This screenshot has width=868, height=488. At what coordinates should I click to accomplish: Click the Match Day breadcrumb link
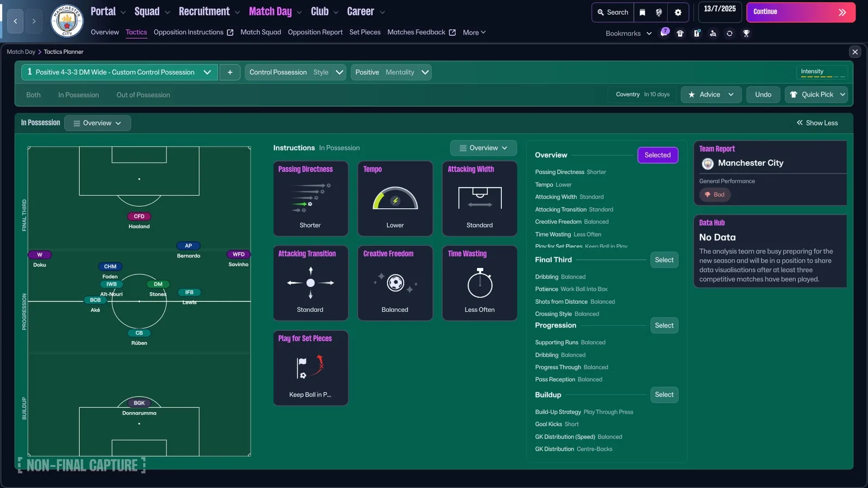click(x=21, y=52)
